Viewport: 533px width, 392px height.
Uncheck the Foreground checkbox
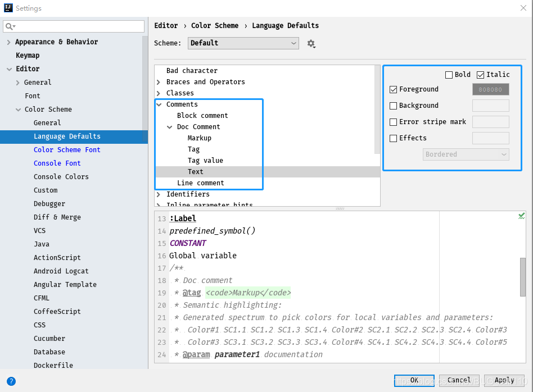[x=392, y=89]
